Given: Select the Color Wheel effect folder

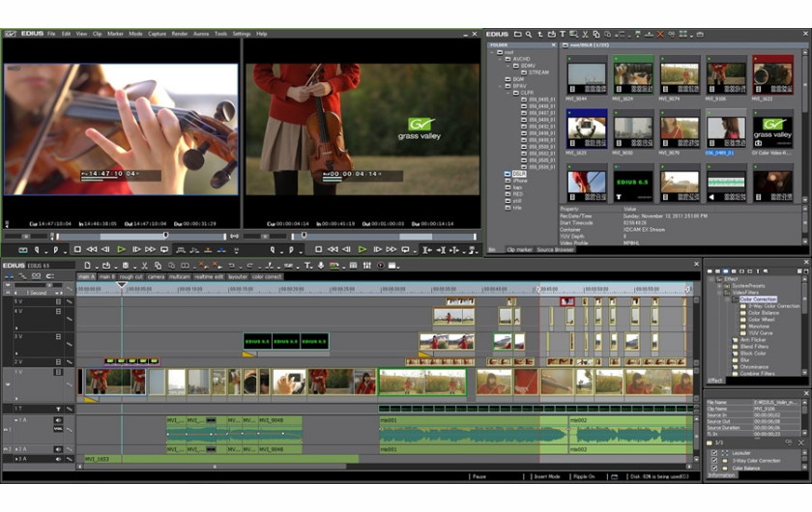Looking at the screenshot, I should (x=762, y=320).
